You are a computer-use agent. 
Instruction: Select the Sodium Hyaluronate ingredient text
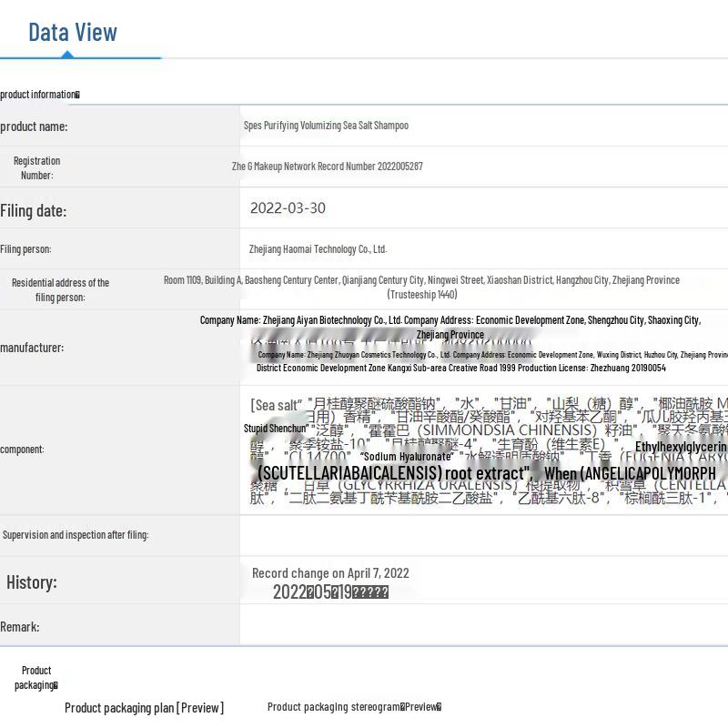click(x=406, y=456)
